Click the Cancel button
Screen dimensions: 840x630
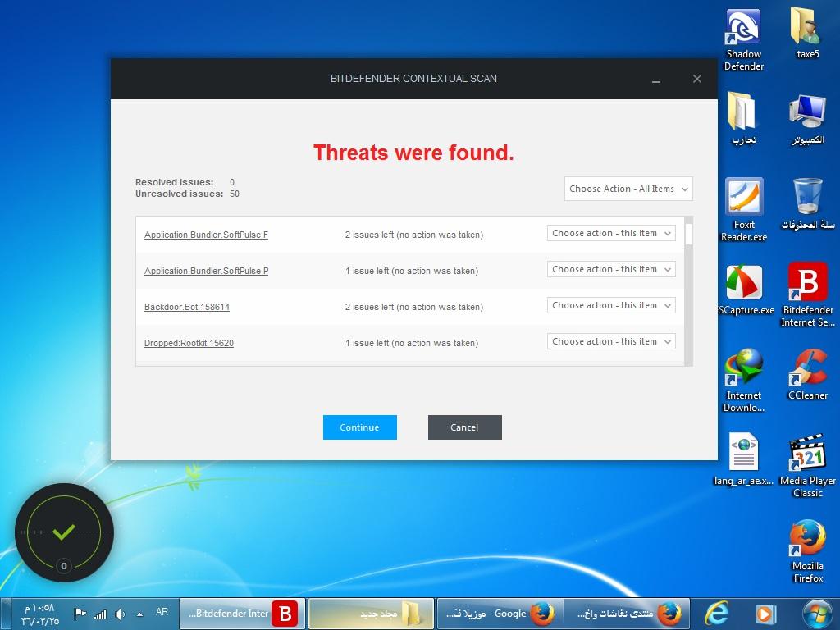coord(465,427)
